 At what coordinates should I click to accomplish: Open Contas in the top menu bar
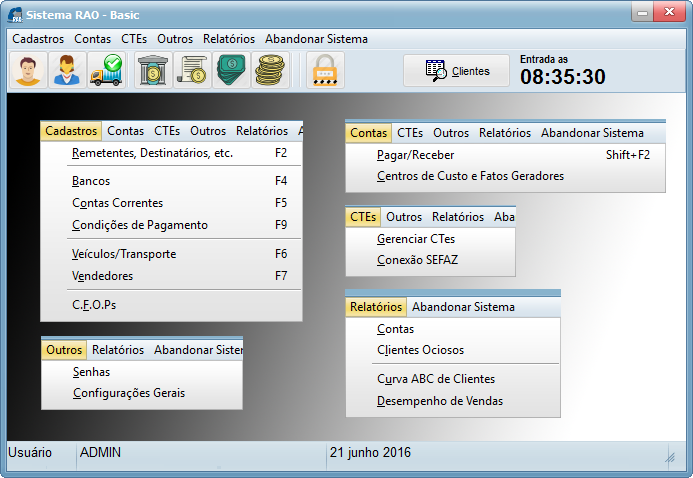pyautogui.click(x=92, y=39)
